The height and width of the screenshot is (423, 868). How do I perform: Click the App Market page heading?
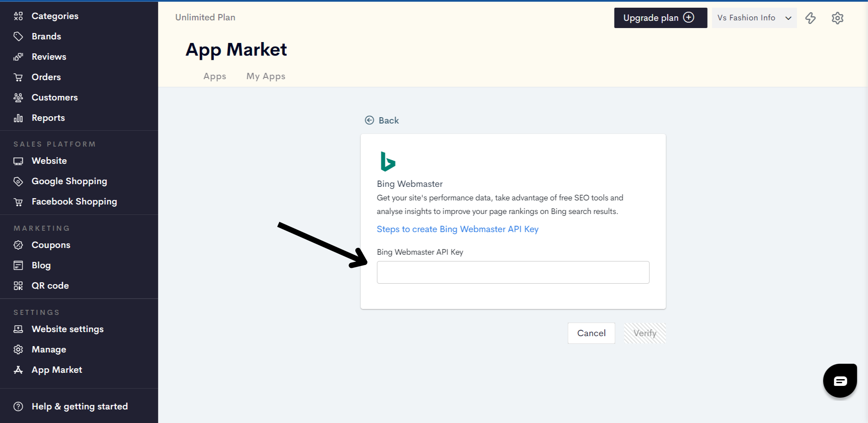coord(236,50)
